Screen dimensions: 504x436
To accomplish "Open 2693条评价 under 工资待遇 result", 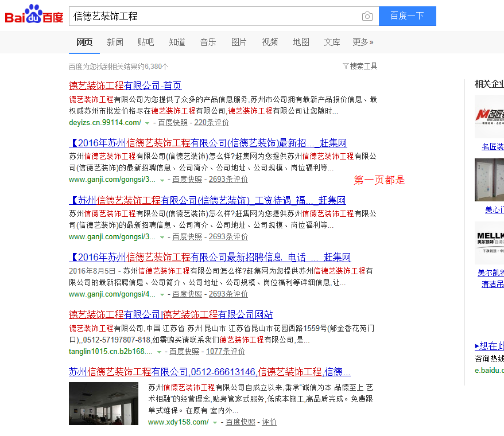I will click(x=228, y=237).
